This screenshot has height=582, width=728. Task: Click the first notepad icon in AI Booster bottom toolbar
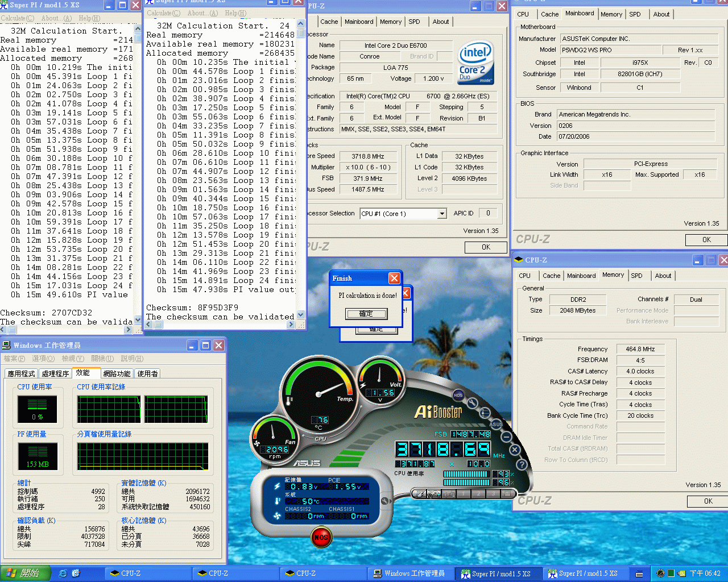tap(421, 494)
